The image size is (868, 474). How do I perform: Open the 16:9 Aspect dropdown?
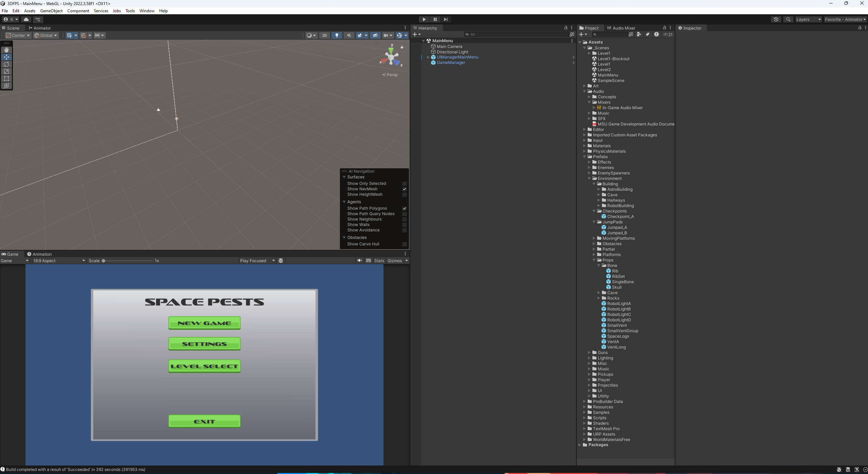pos(59,261)
